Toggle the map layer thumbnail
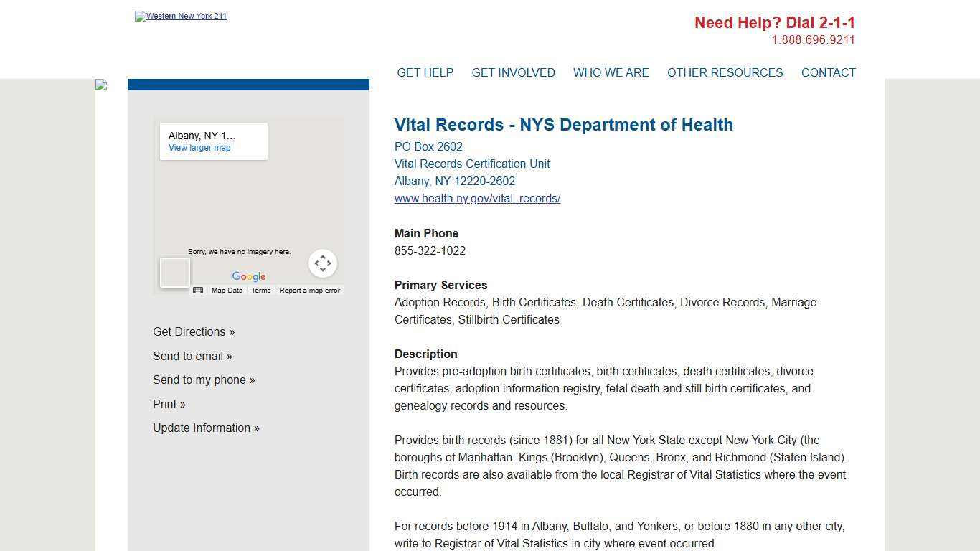 pyautogui.click(x=175, y=273)
